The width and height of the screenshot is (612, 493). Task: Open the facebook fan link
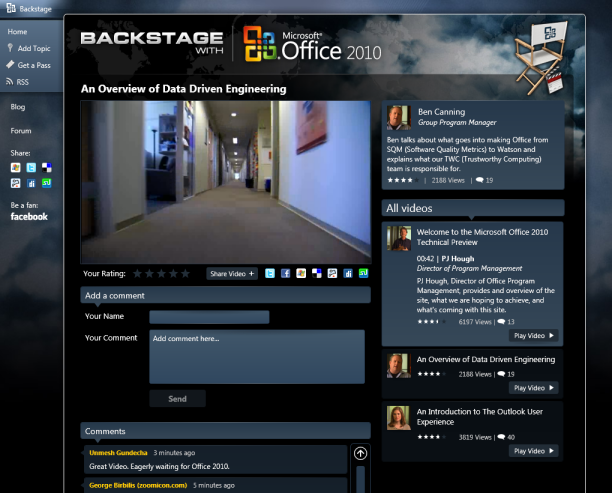point(29,217)
